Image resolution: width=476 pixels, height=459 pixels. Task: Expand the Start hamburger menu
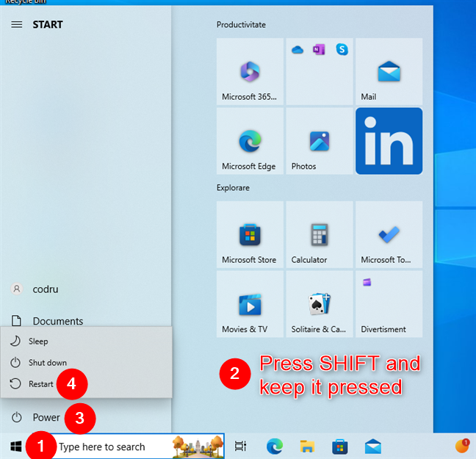coord(17,24)
